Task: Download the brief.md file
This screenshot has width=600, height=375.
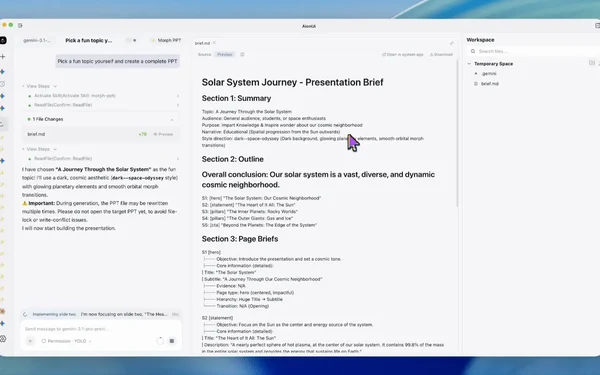Action: coord(441,55)
